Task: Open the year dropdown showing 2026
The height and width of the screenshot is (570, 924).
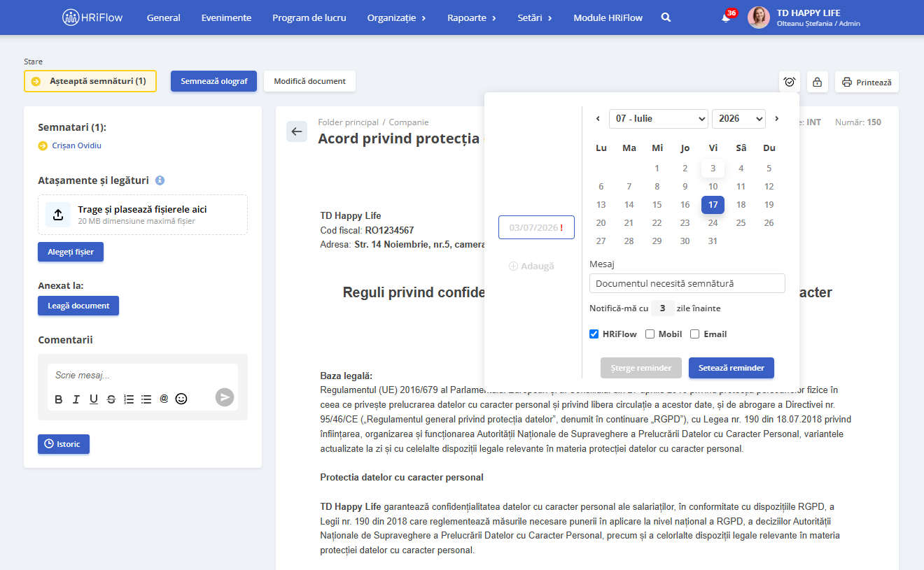Action: [x=738, y=119]
